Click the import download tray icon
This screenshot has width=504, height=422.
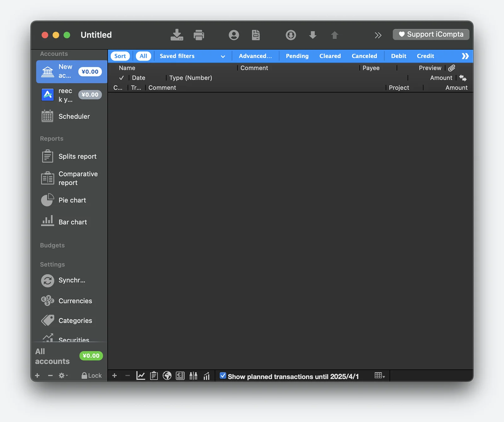coord(177,35)
